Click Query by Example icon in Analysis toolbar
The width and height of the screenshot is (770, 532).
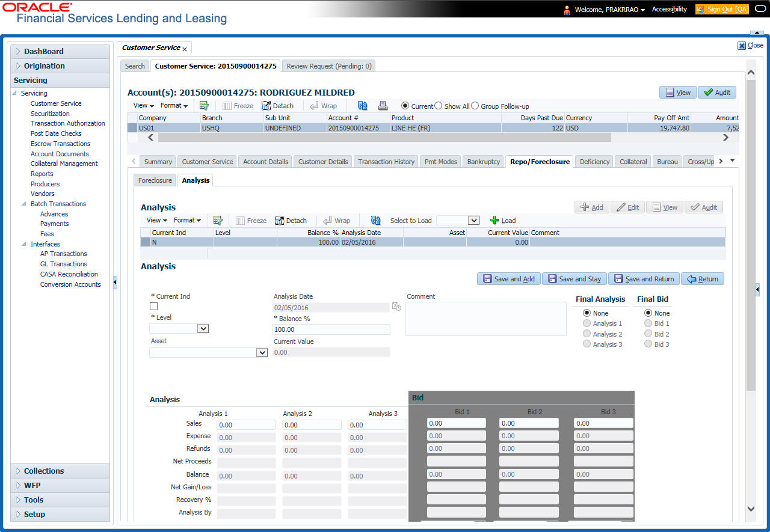pyautogui.click(x=218, y=221)
